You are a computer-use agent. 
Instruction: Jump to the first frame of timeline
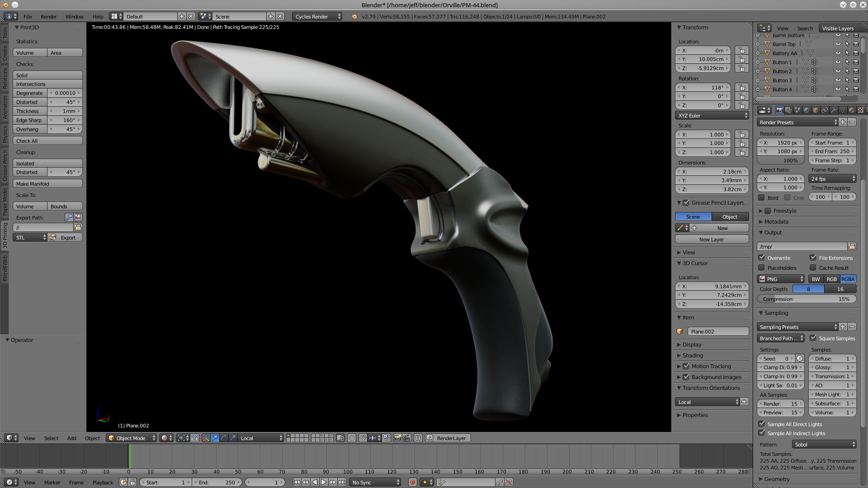(297, 482)
